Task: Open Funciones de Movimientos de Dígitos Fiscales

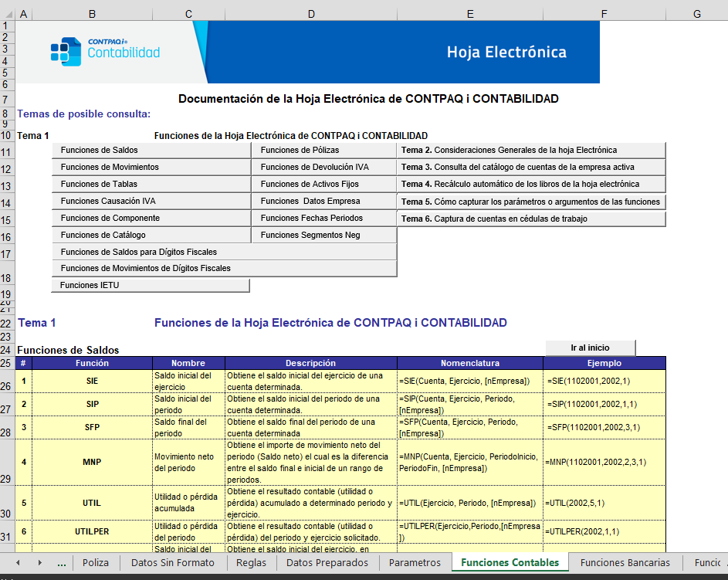Action: point(224,269)
